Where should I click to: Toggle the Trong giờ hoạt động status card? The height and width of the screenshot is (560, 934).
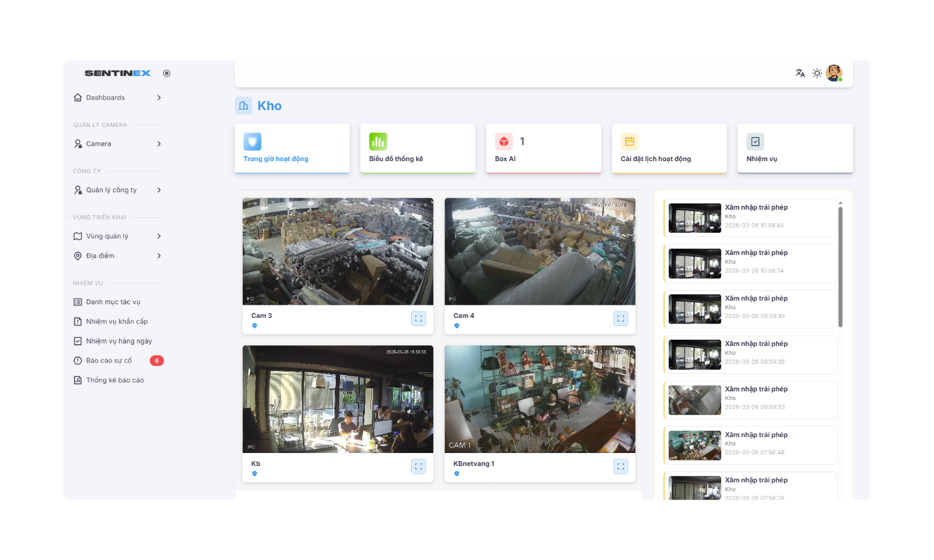291,148
